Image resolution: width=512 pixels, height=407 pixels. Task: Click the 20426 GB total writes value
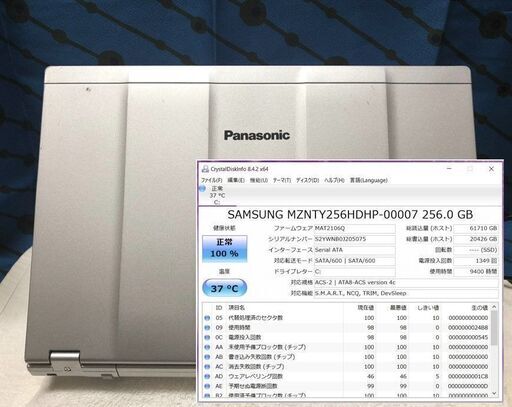tap(476, 239)
